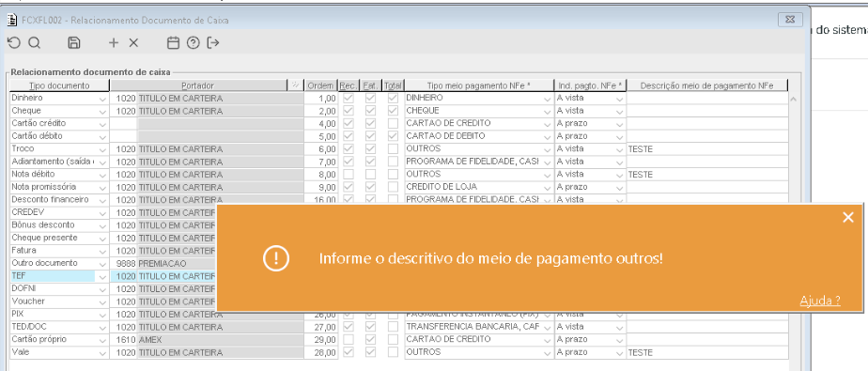Open Ind. pagto dropdown for Vale row
Screen dimensions: 868x371
[620, 352]
